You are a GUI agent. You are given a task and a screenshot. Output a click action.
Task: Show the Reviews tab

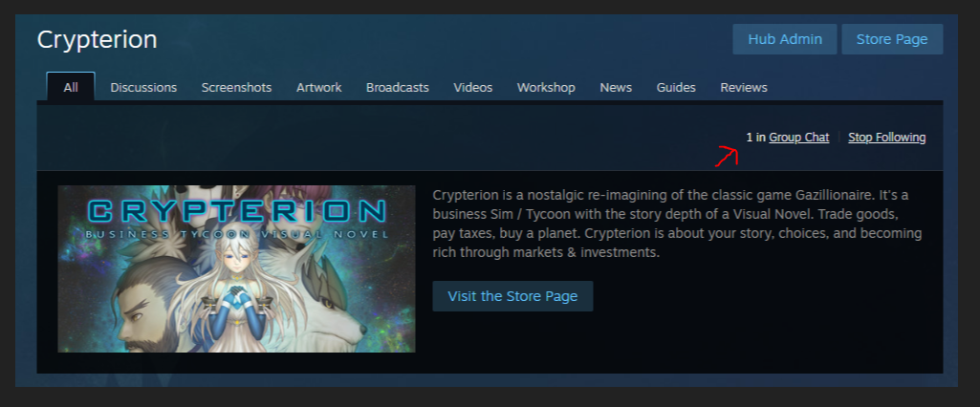coord(744,87)
